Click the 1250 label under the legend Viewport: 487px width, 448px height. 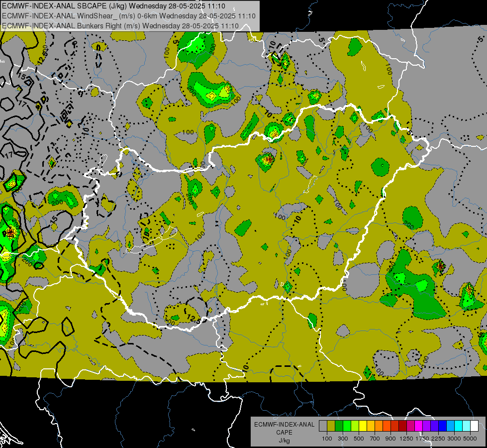coord(406,439)
